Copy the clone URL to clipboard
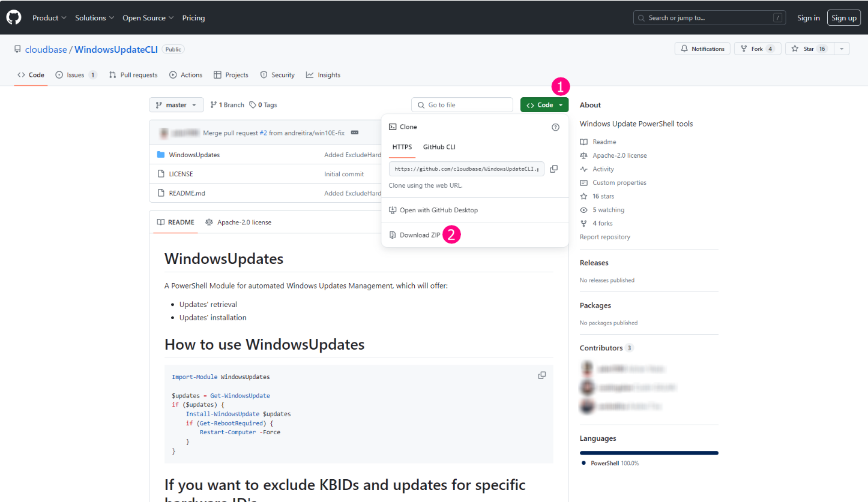 coord(554,169)
